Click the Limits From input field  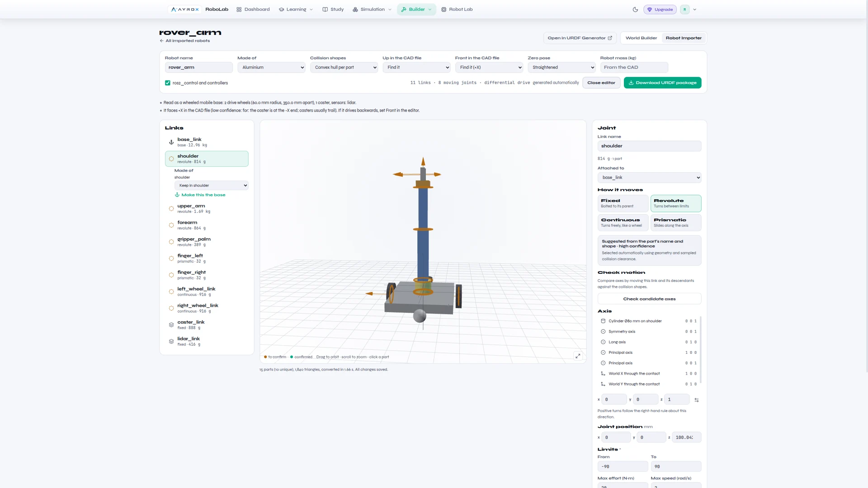coord(623,467)
